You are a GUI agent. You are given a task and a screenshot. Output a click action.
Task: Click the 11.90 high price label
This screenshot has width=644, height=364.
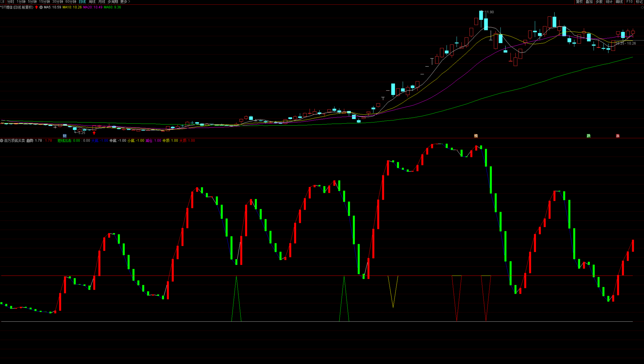coord(489,12)
